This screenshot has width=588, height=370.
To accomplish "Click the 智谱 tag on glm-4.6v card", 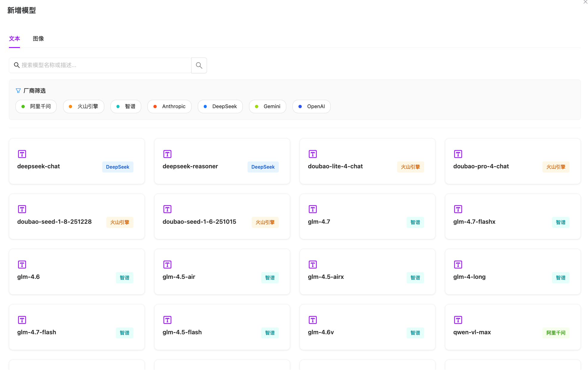I will click(415, 333).
